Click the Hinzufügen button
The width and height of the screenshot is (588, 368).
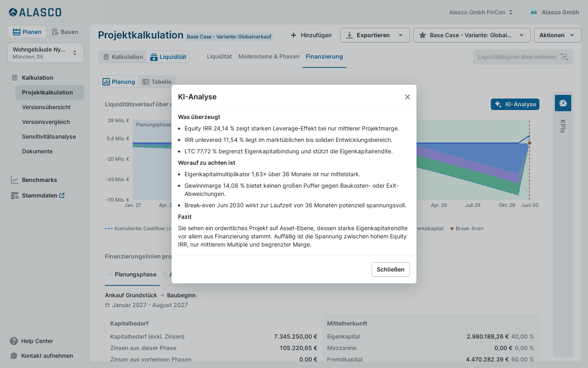click(x=311, y=35)
